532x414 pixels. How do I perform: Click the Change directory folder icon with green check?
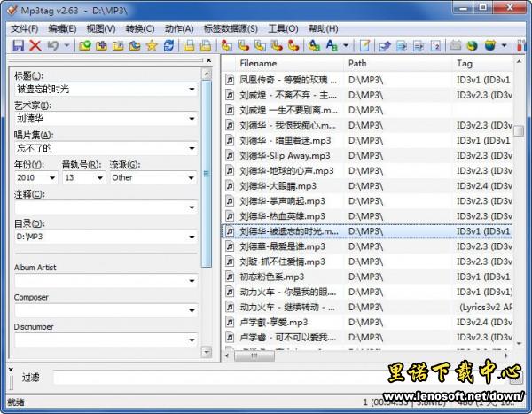85,45
